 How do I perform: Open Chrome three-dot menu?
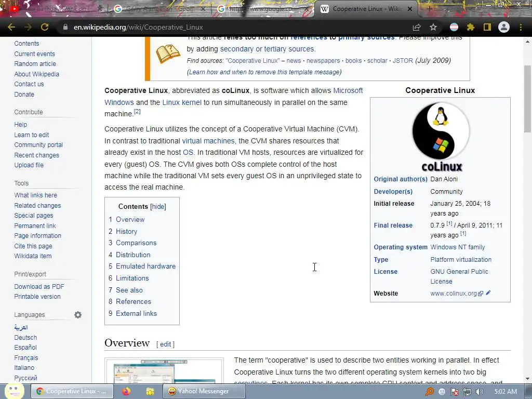(521, 27)
